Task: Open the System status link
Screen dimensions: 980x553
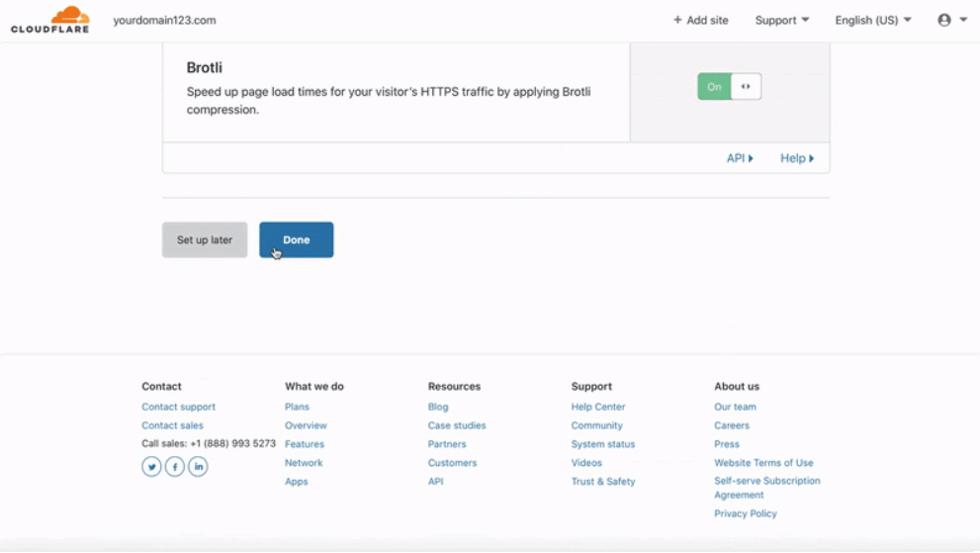Action: click(x=602, y=444)
